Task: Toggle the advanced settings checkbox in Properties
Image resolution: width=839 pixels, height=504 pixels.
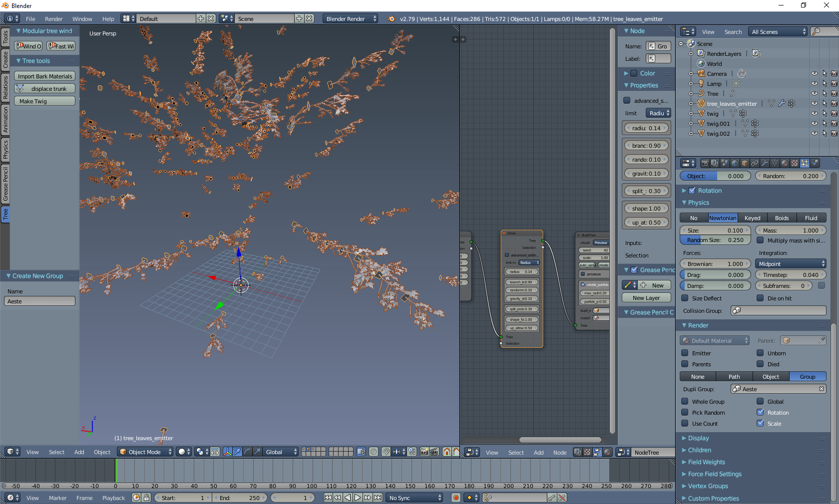Action: coord(627,100)
